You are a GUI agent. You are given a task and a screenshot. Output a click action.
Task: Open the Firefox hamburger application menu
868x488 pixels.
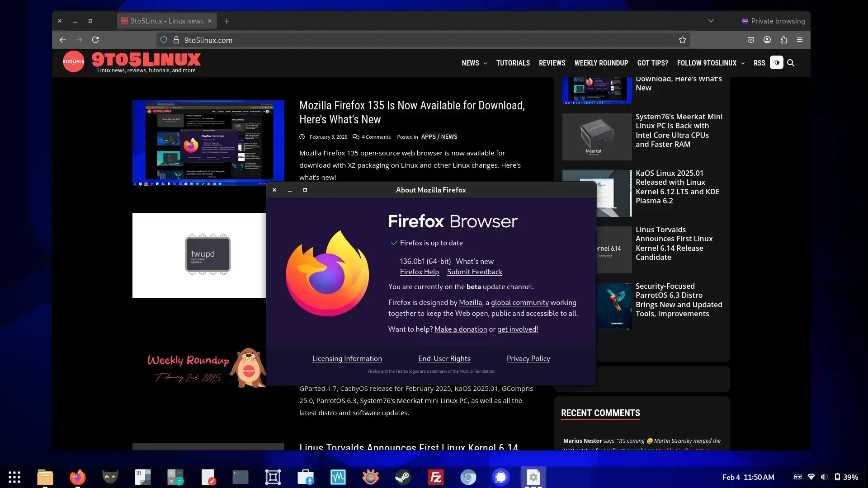[800, 40]
